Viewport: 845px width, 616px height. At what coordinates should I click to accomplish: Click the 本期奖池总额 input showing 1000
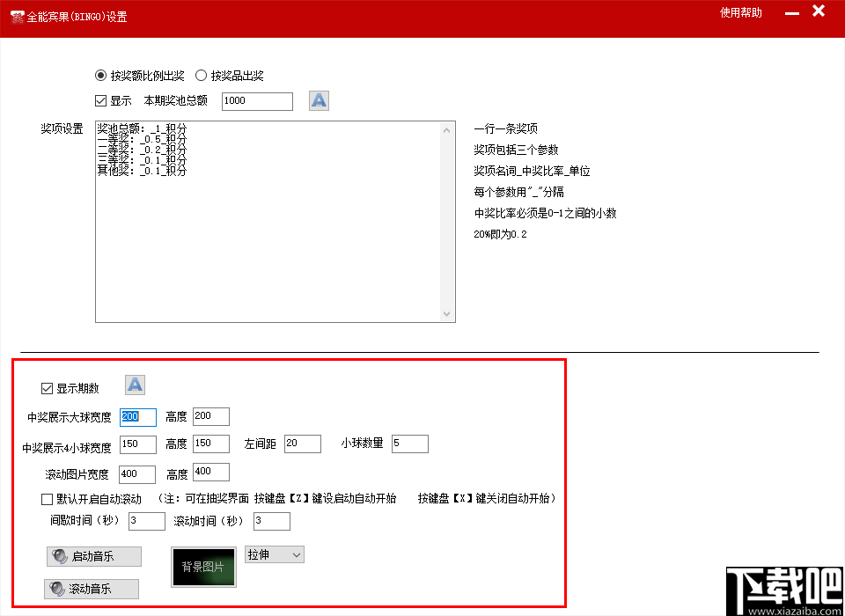coord(256,100)
